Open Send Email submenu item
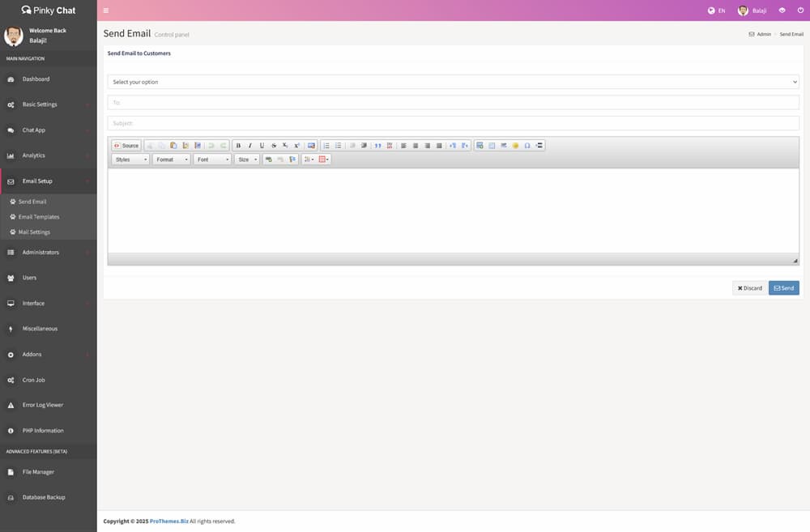This screenshot has height=532, width=810. click(32, 202)
